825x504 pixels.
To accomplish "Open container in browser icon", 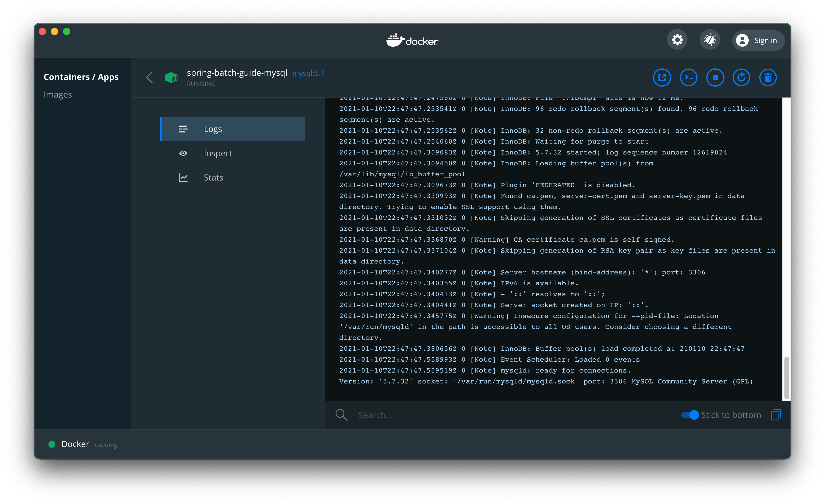I will coord(662,78).
